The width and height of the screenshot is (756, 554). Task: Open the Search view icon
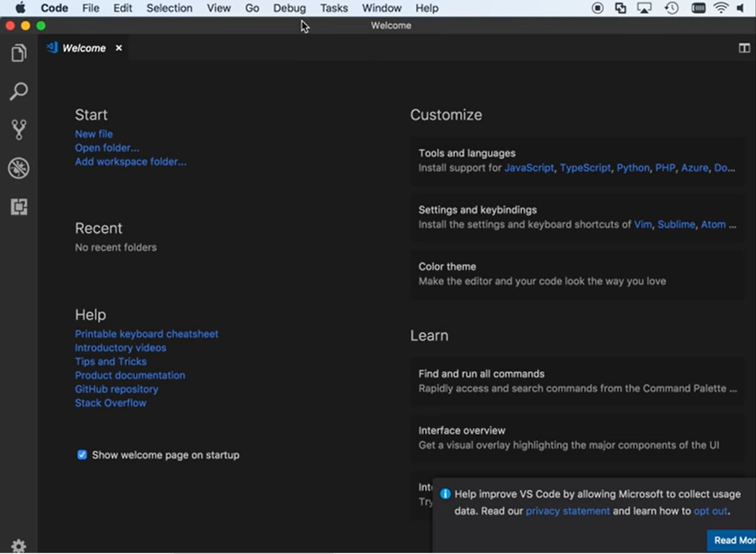(x=19, y=91)
